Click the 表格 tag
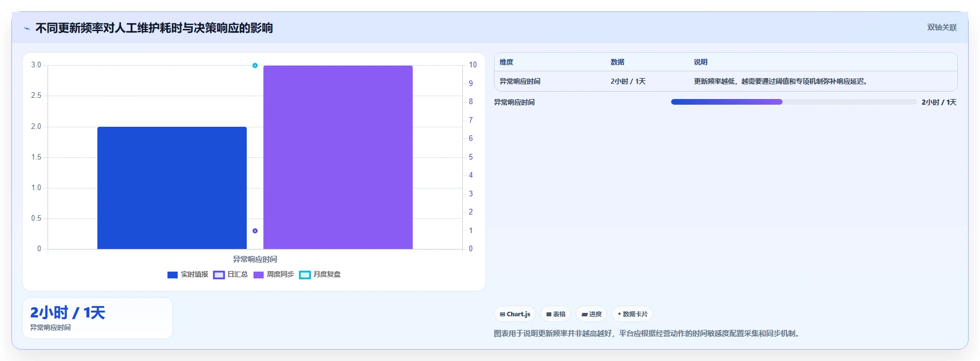 coord(556,314)
